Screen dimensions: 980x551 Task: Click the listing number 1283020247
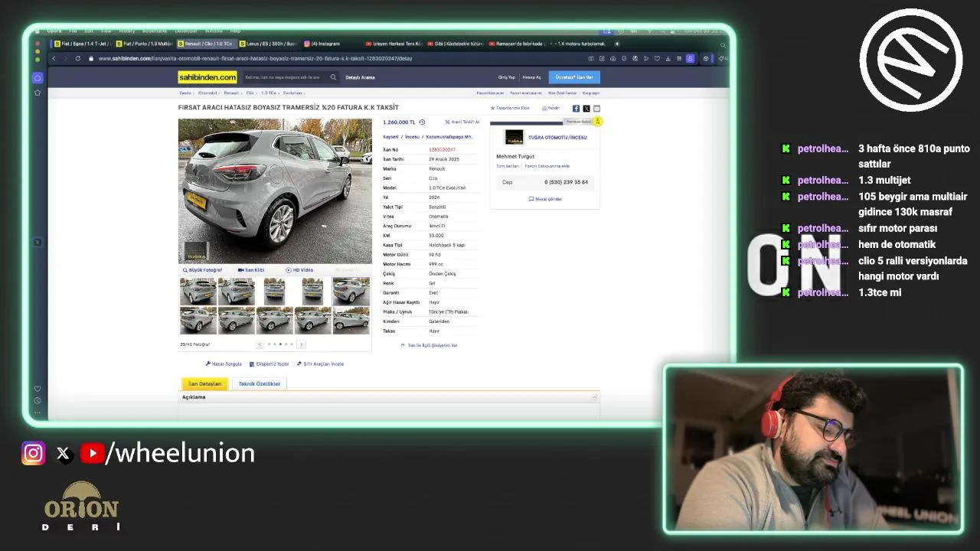click(442, 150)
